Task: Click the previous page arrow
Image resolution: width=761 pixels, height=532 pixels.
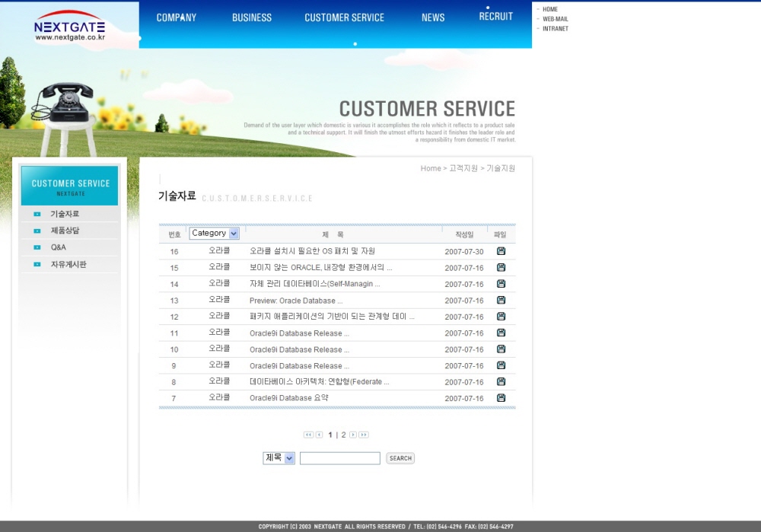Action: tap(319, 435)
